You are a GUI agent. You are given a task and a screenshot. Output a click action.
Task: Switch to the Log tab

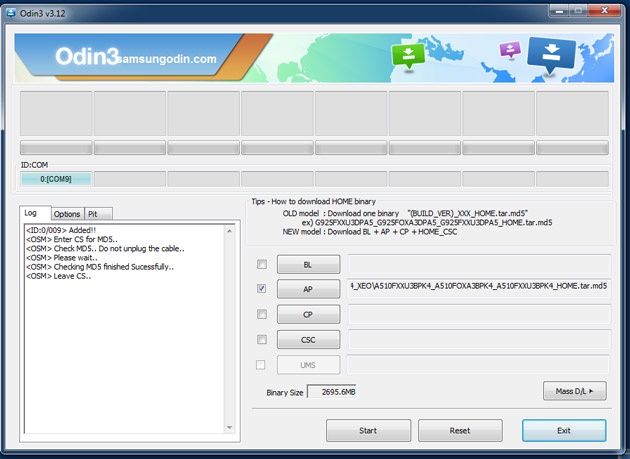pos(35,213)
